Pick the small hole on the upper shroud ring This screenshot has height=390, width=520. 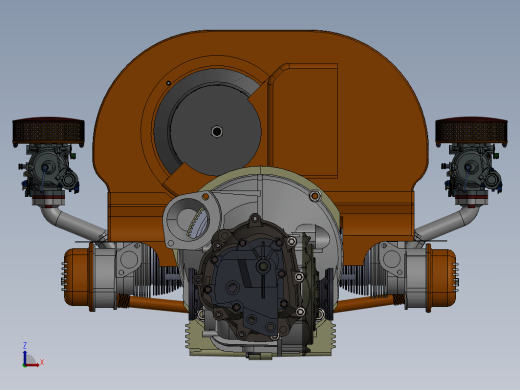(x=168, y=83)
